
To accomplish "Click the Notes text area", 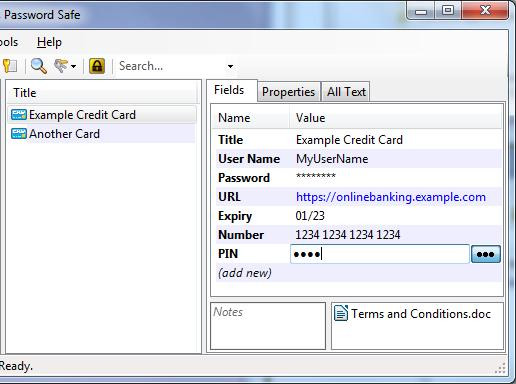I will point(268,326).
